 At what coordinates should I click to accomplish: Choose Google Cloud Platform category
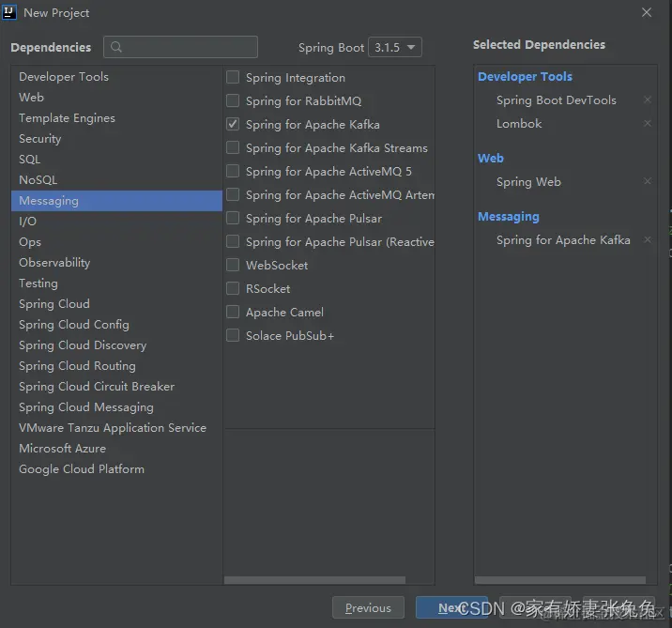click(x=116, y=469)
